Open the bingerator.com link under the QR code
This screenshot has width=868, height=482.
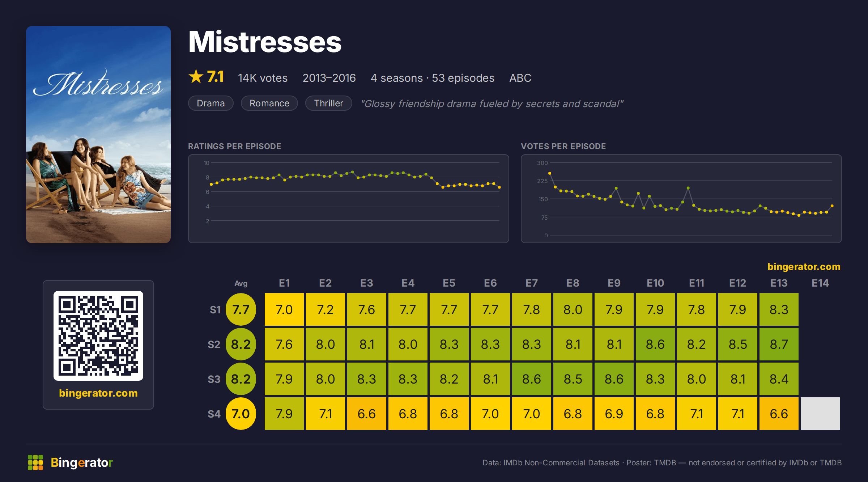(x=98, y=393)
